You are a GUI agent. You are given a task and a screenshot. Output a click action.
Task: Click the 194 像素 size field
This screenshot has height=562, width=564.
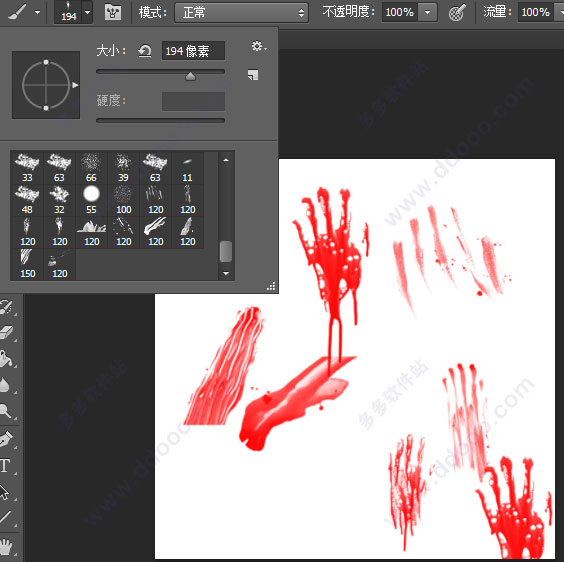point(194,51)
